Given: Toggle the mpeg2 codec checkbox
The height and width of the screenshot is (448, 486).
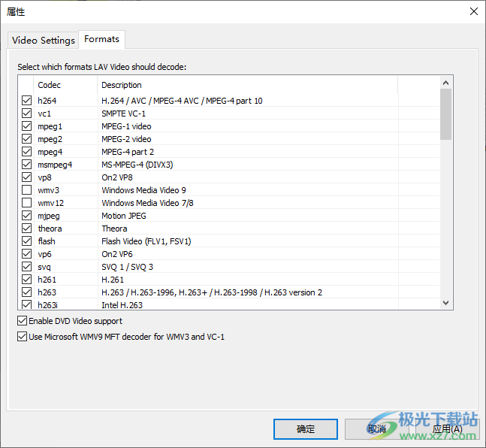Looking at the screenshot, I should click(x=26, y=138).
